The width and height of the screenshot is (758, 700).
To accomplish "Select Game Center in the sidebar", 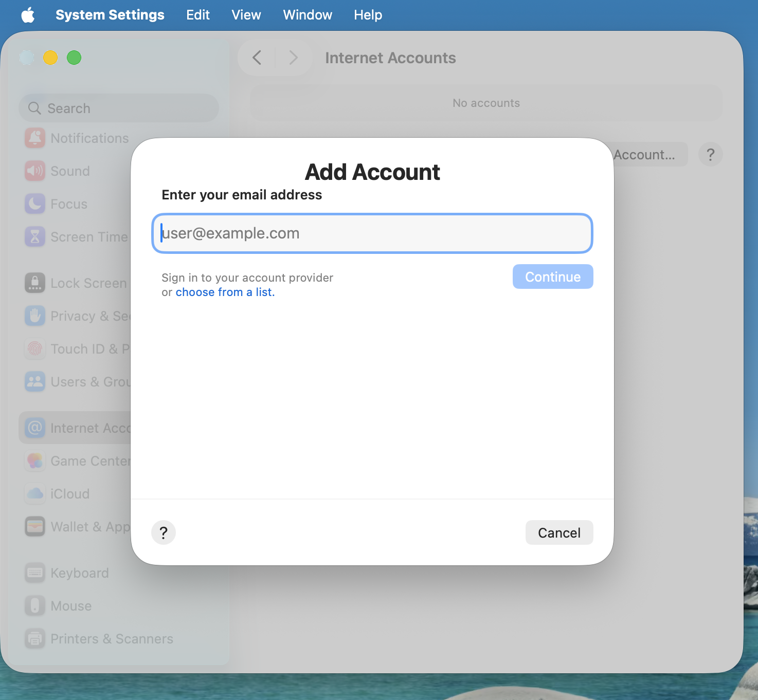I will (91, 460).
